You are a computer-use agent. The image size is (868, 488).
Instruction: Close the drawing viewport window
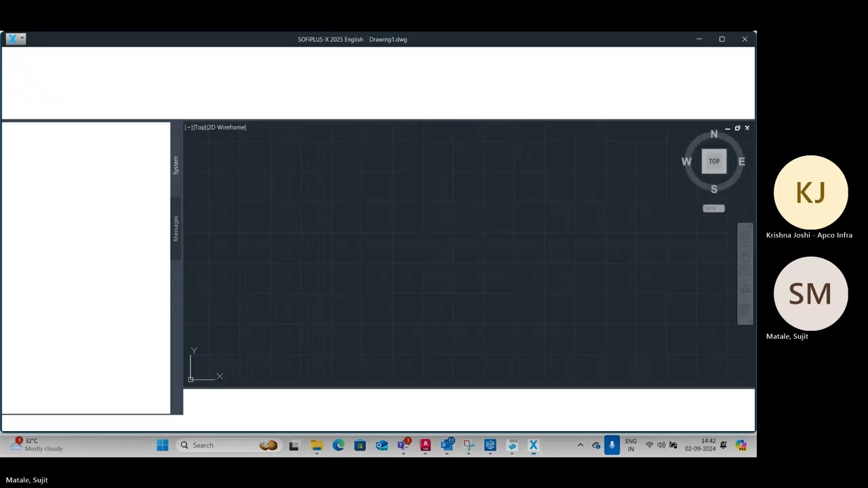click(747, 128)
